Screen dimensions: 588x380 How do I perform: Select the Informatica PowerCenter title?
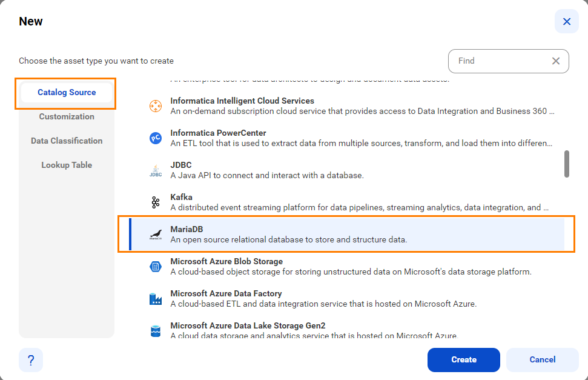pos(218,133)
